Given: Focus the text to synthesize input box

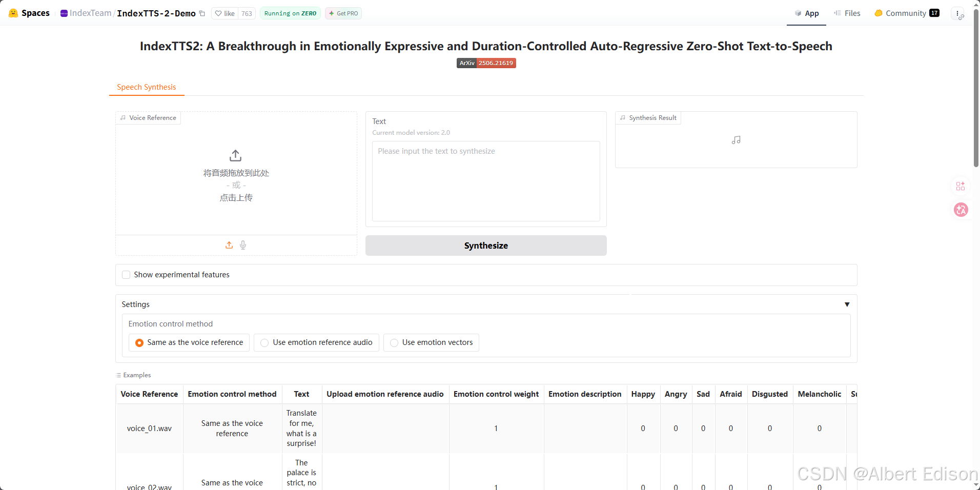Looking at the screenshot, I should (x=486, y=181).
